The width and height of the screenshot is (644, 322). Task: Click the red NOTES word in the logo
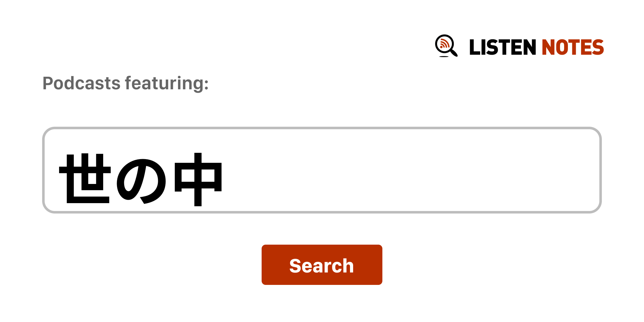573,47
